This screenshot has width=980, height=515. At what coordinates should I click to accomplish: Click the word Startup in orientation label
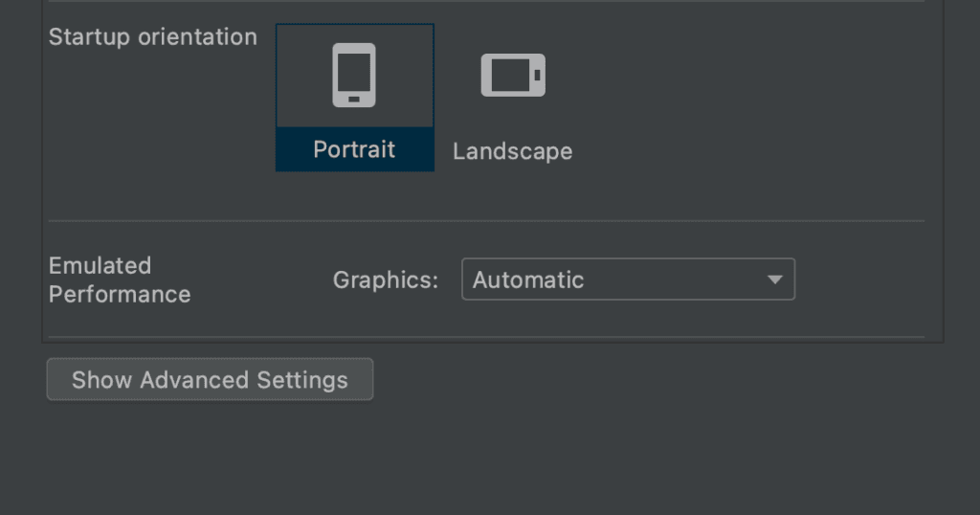coord(90,37)
